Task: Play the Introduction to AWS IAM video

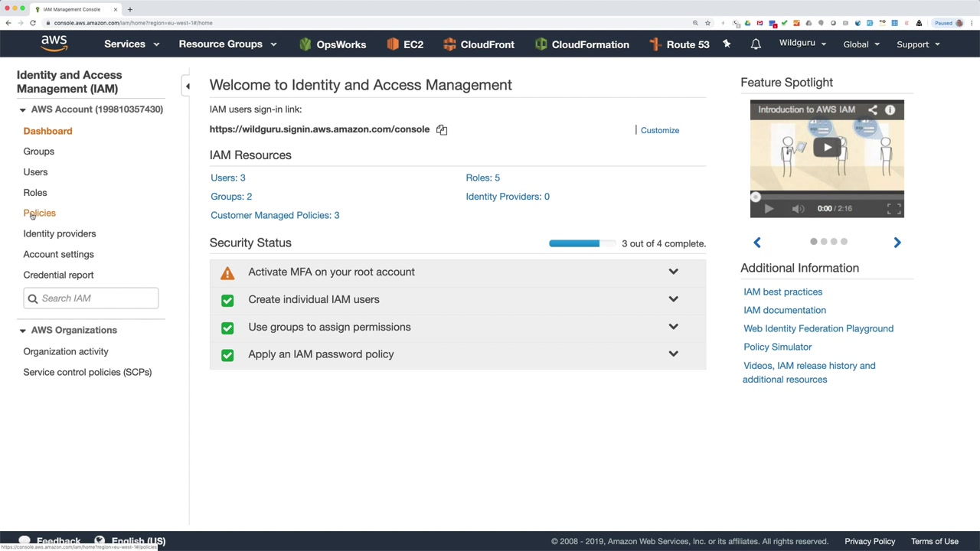Action: coord(827,147)
